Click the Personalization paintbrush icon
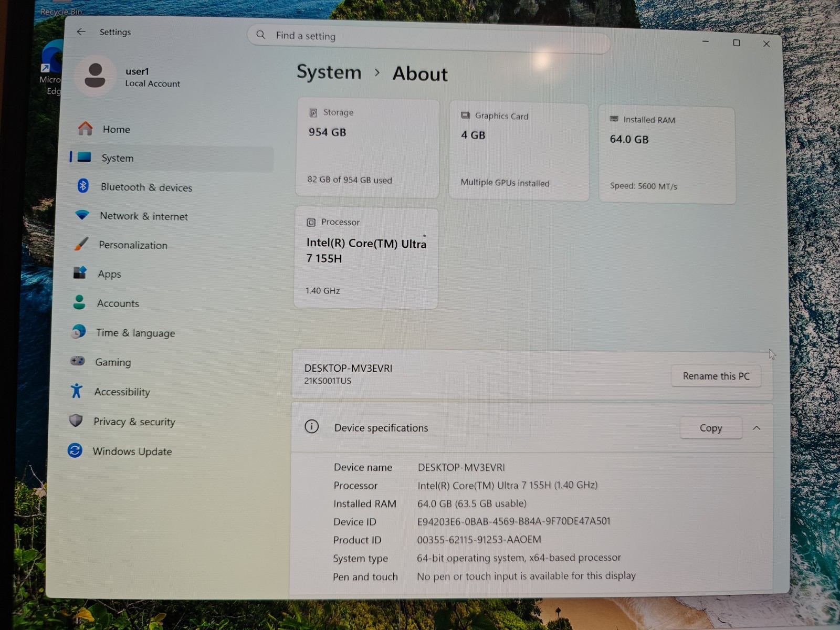 [x=81, y=244]
